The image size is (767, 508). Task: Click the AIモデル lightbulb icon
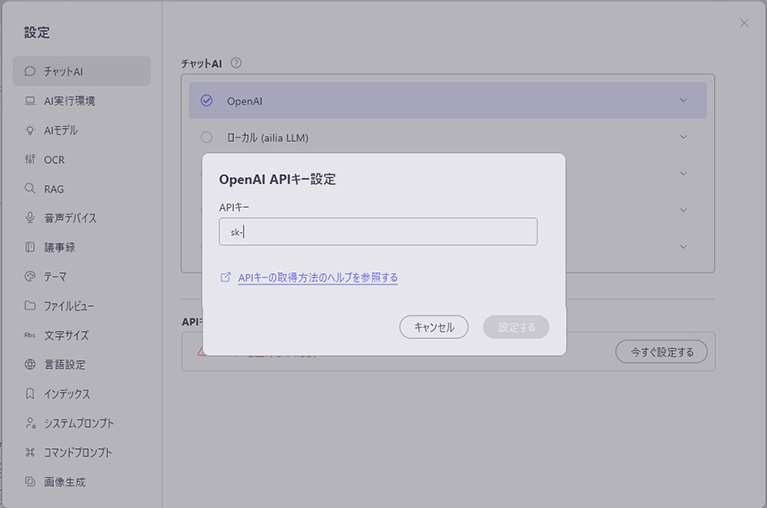coord(30,130)
